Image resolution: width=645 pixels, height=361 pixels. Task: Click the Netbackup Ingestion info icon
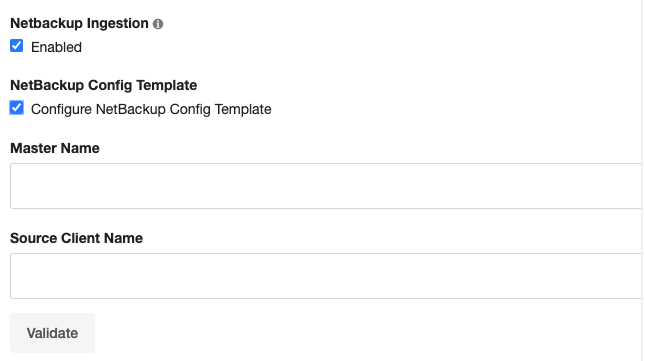(x=158, y=24)
